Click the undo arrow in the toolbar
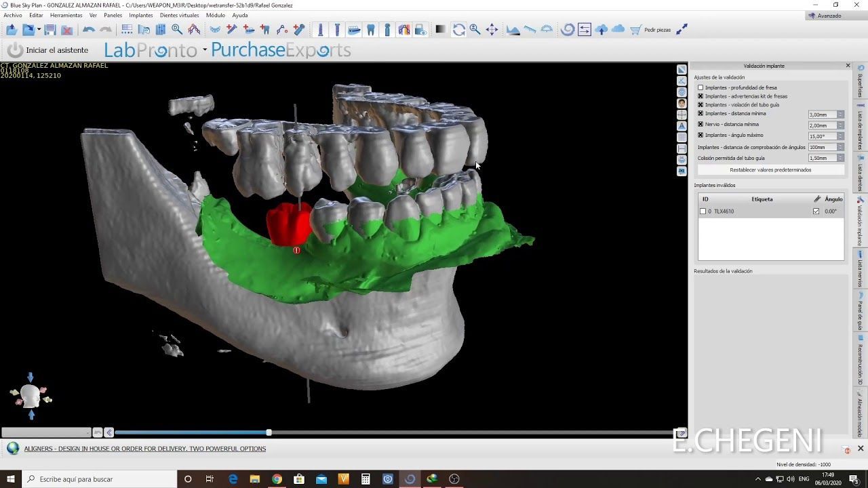This screenshot has height=488, width=868. point(88,30)
